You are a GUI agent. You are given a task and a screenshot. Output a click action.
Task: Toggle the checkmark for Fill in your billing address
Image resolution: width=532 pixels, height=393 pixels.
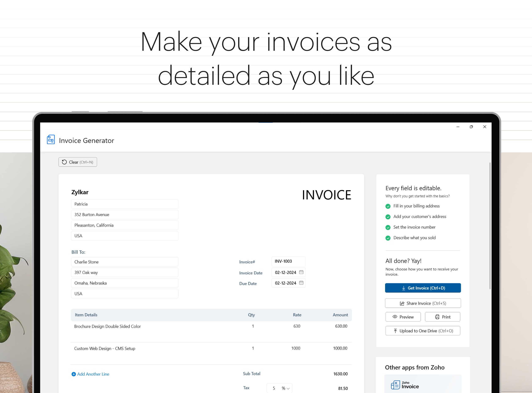tap(388, 206)
